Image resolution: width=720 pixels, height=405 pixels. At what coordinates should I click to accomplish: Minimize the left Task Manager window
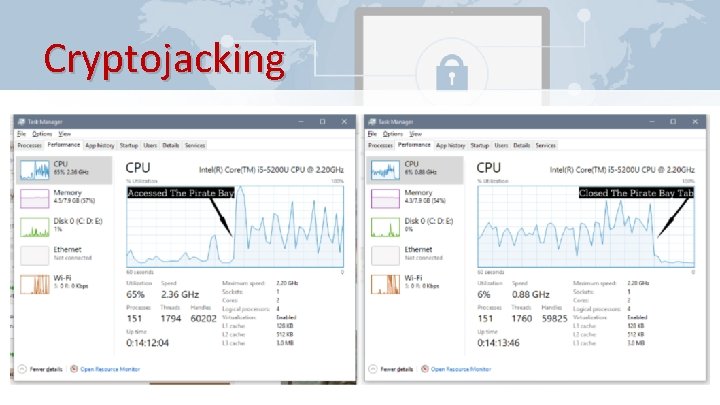point(301,122)
